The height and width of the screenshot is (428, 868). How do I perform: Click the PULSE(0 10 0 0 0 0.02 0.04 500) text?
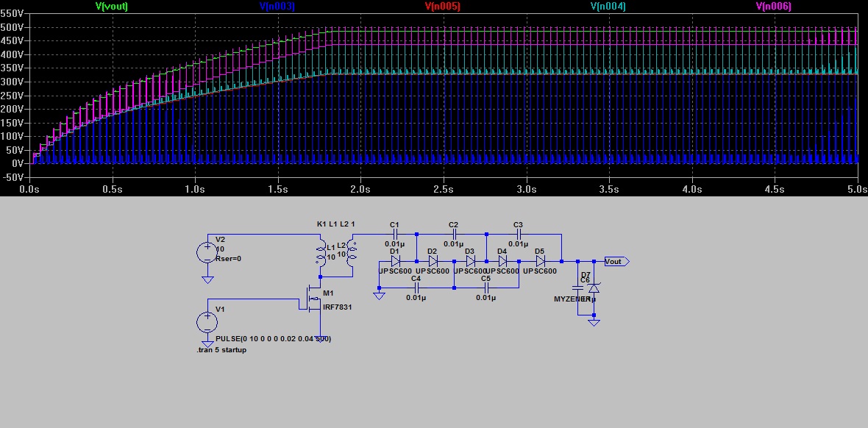pos(274,338)
